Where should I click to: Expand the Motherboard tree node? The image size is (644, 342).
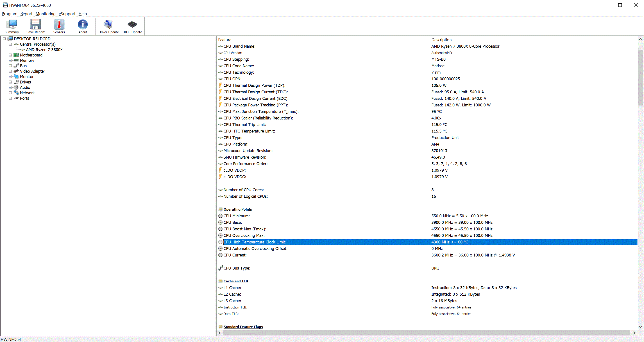pos(10,55)
